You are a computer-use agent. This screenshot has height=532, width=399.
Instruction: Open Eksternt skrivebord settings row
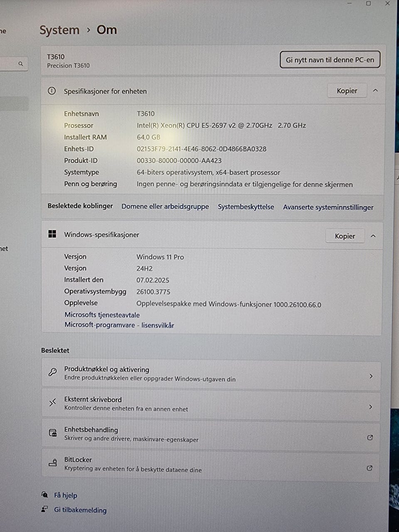pyautogui.click(x=211, y=406)
